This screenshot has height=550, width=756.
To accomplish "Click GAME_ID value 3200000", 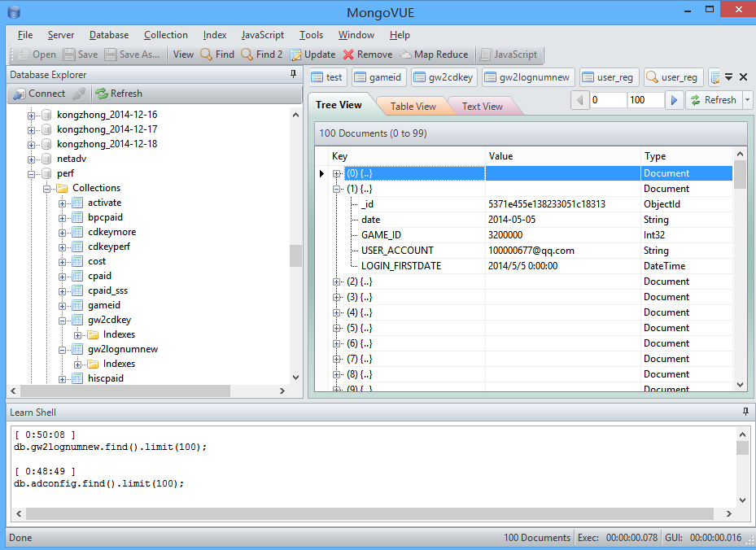I will pyautogui.click(x=505, y=235).
